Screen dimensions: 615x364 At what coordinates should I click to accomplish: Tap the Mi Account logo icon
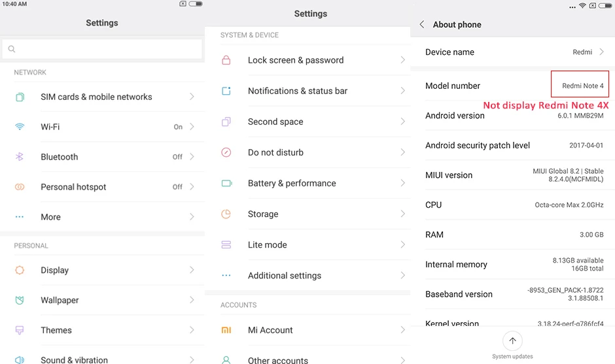226,330
